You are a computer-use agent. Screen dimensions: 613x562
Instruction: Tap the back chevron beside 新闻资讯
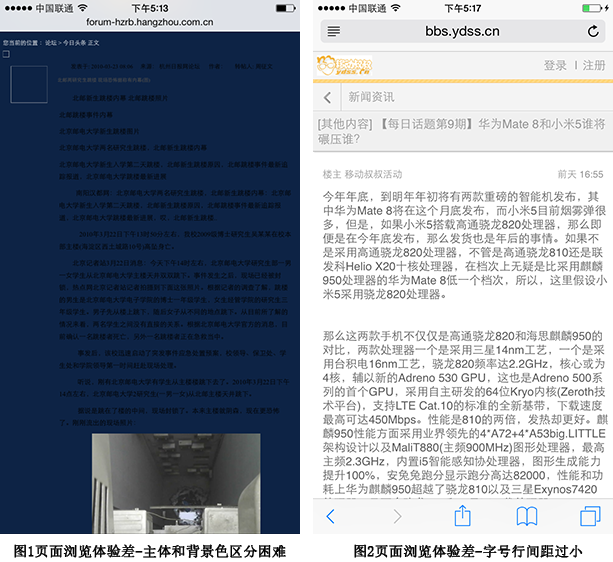click(328, 98)
